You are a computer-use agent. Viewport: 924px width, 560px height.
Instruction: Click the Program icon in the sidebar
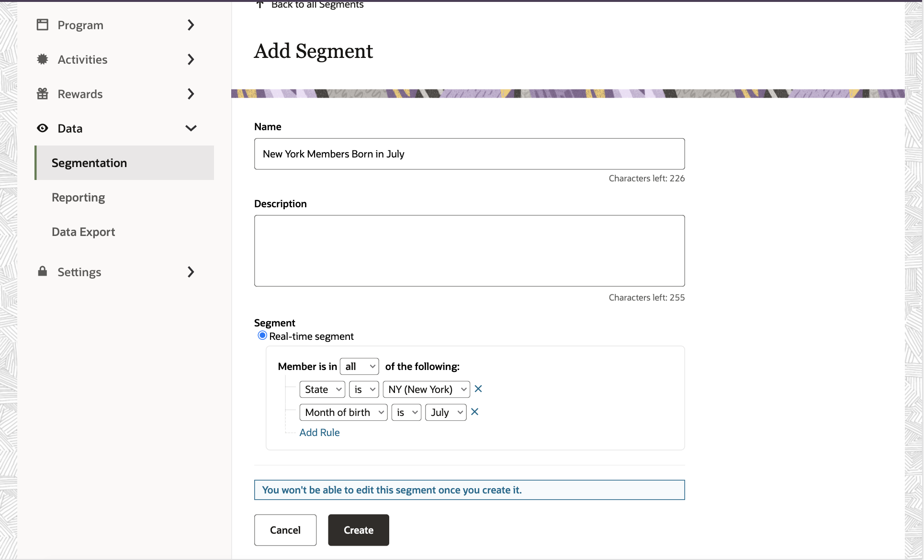(x=43, y=24)
